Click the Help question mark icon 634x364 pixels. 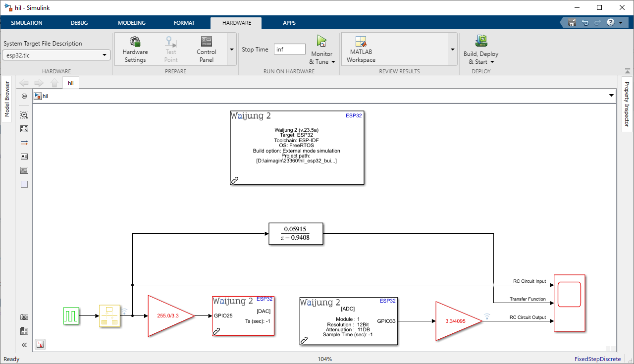tap(611, 23)
